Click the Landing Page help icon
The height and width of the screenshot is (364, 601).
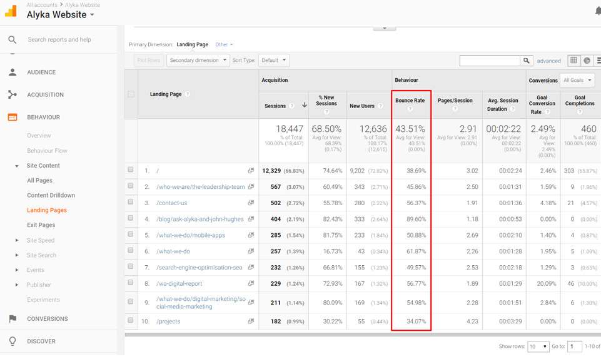point(188,94)
